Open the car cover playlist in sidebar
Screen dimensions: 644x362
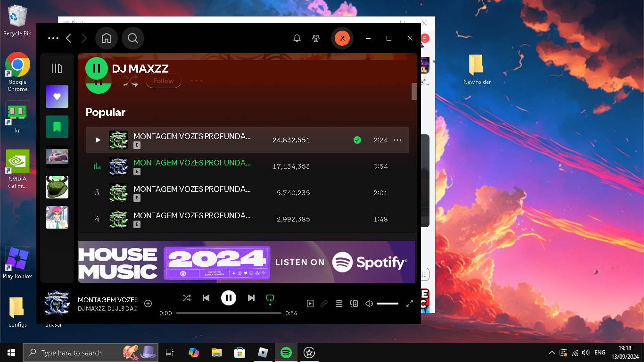pos(57,157)
